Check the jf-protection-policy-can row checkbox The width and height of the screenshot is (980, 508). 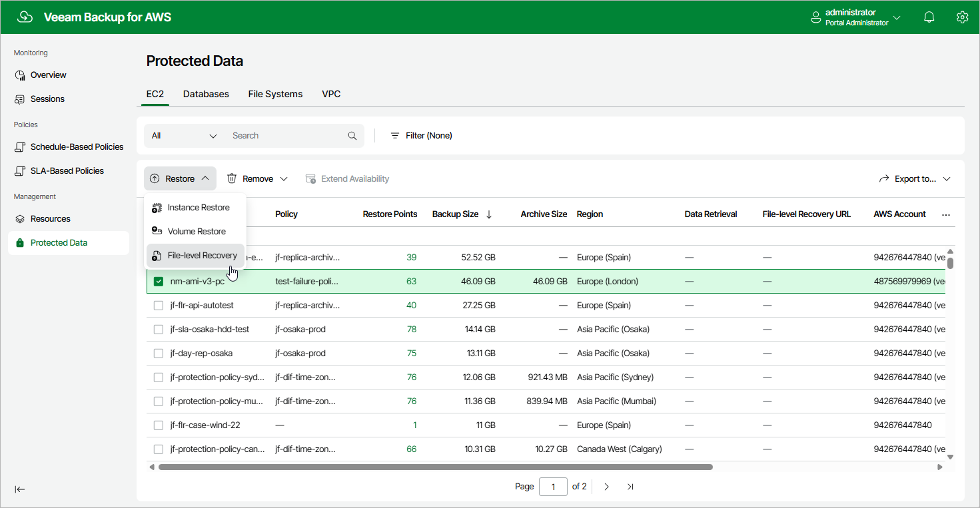pos(159,449)
